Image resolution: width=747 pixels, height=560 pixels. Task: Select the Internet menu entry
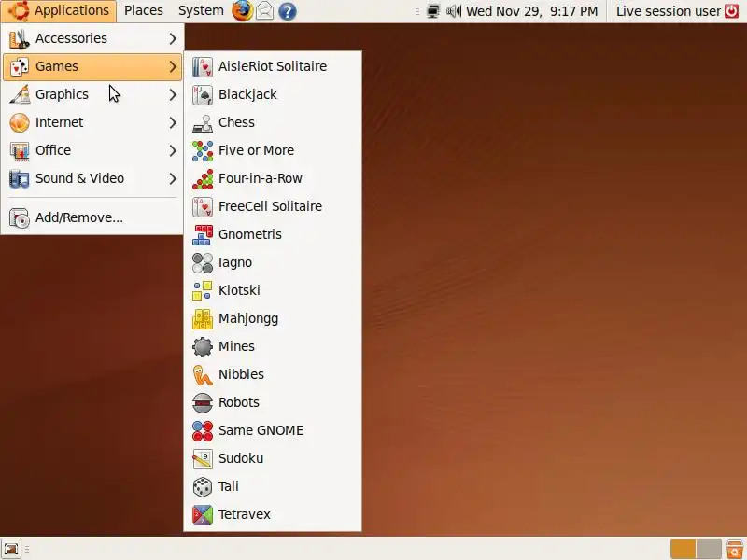(92, 123)
